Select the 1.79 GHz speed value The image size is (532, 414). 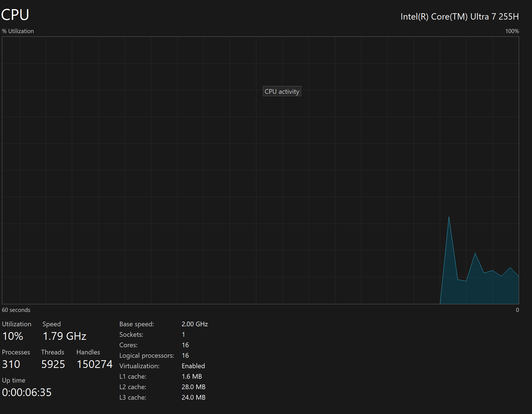point(65,336)
